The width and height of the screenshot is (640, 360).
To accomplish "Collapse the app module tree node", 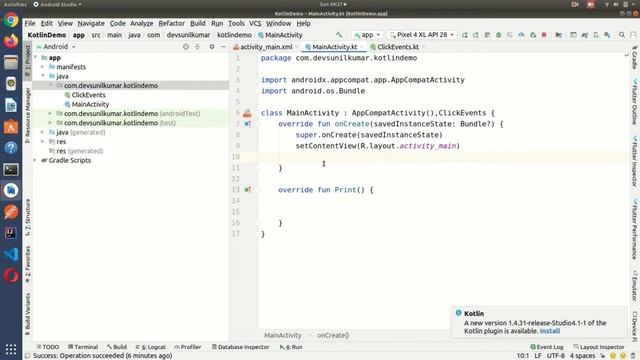I will point(36,58).
